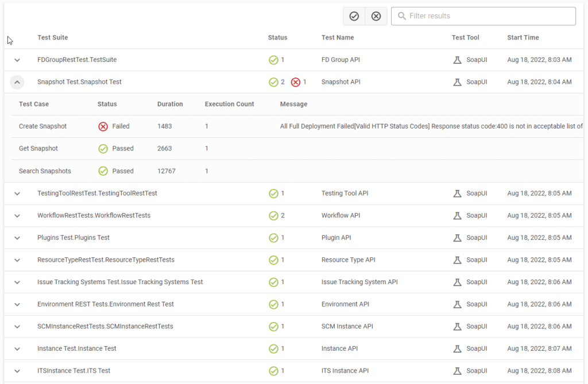Expand the FDGroupRestTest.TestSuite row
588x384 pixels.
(17, 60)
